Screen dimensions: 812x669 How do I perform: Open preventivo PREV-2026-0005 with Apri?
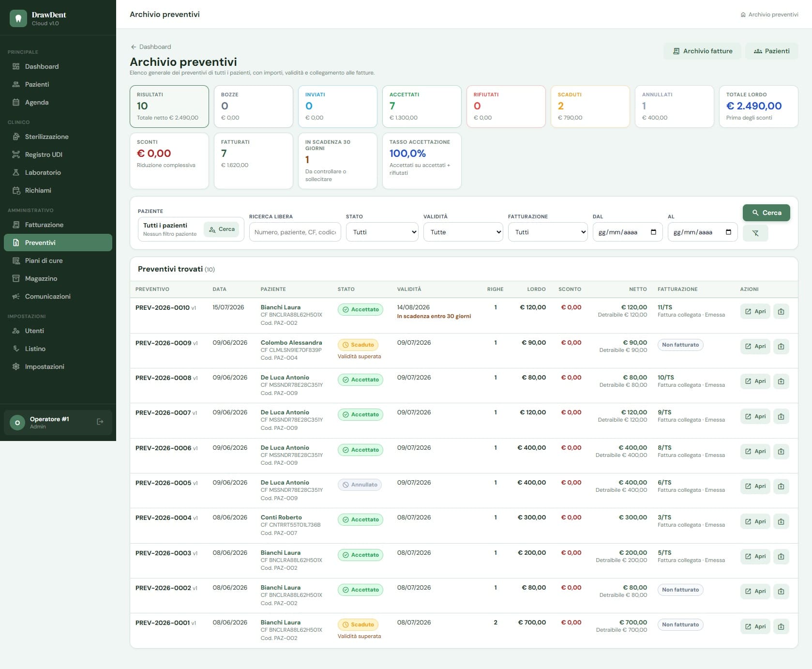tap(755, 486)
